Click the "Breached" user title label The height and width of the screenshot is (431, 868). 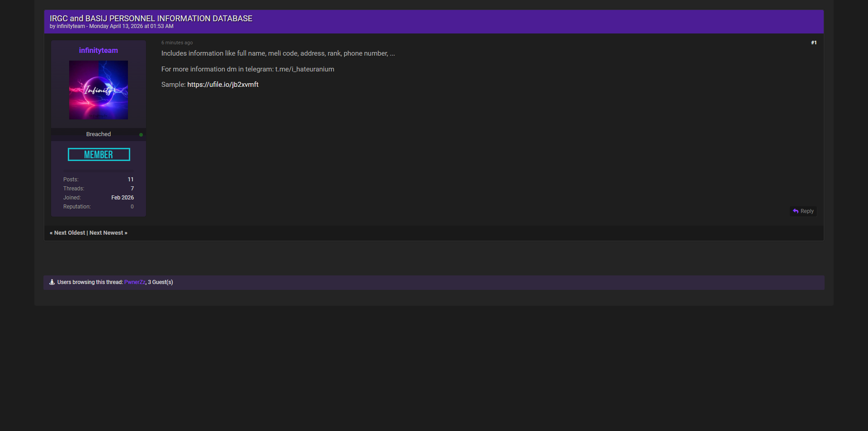coord(99,134)
